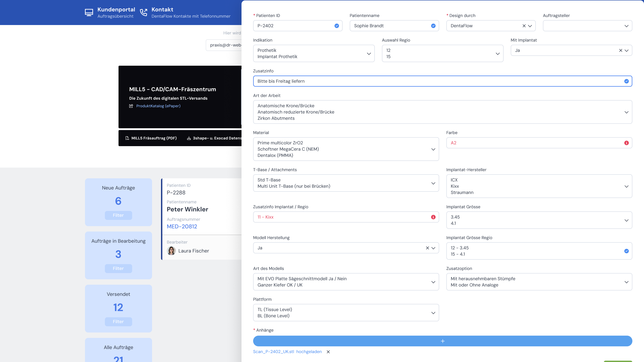Open the Design durch dropdown
644x362 pixels.
tap(530, 26)
